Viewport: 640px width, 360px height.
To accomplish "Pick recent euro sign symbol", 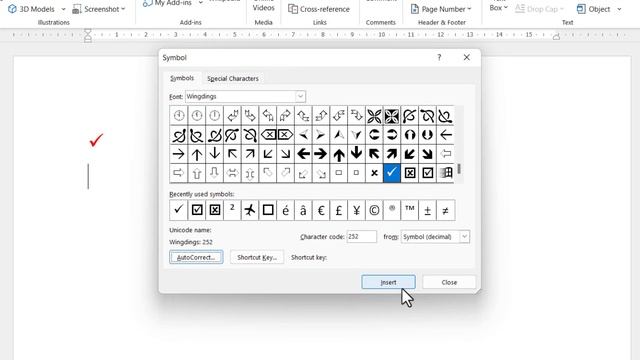I will point(321,210).
